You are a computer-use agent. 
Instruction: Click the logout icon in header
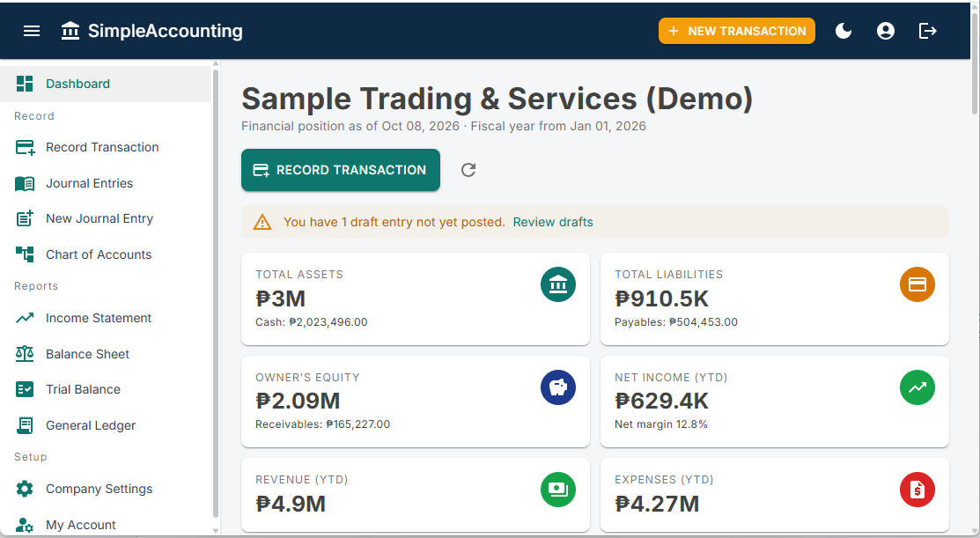pyautogui.click(x=927, y=31)
